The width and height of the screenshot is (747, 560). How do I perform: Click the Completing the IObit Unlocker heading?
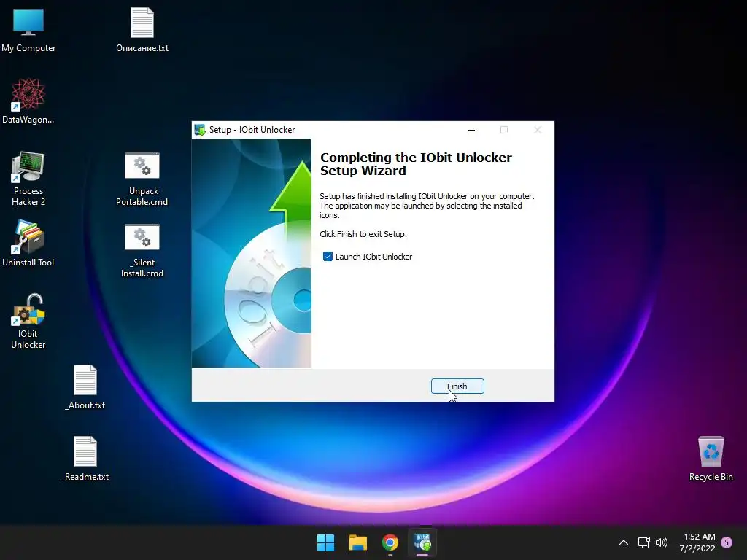click(x=416, y=164)
